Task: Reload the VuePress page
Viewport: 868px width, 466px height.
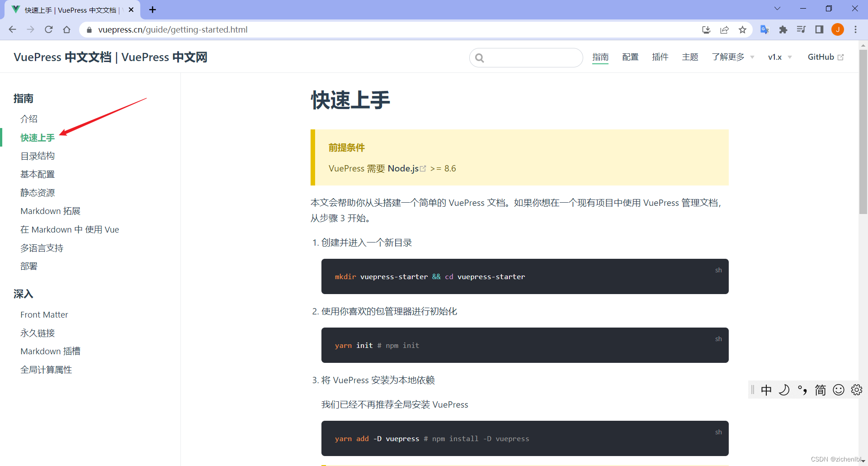Action: 49,29
